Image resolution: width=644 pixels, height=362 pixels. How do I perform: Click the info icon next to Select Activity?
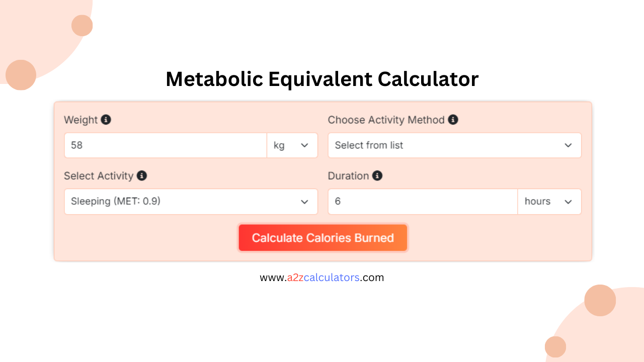coord(141,176)
